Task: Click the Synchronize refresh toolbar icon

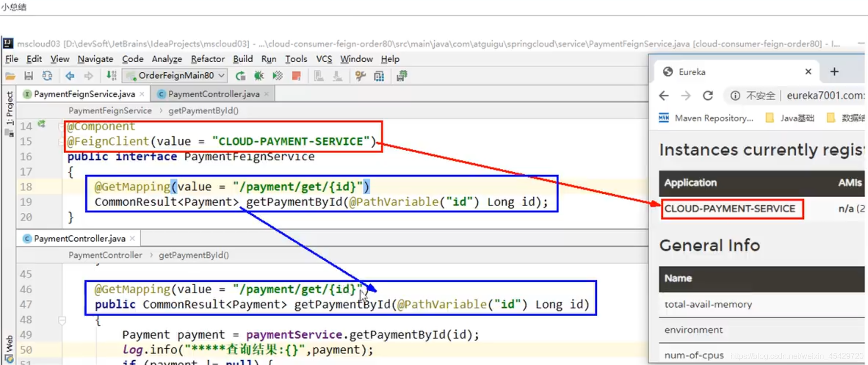Action: (x=47, y=76)
